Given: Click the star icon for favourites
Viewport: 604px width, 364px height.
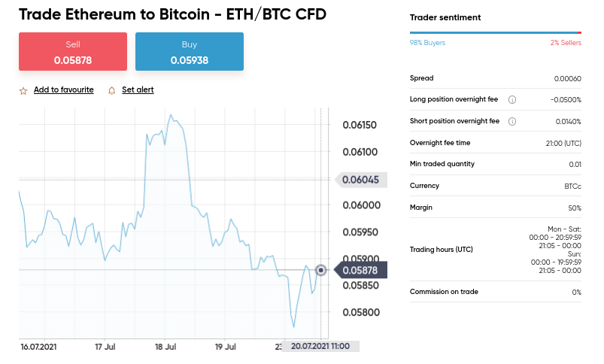Looking at the screenshot, I should click(x=23, y=91).
